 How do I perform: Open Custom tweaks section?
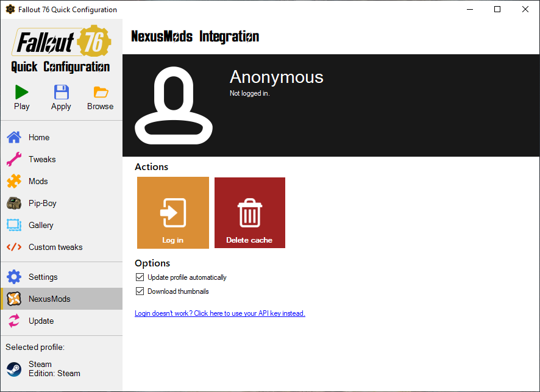(62, 248)
